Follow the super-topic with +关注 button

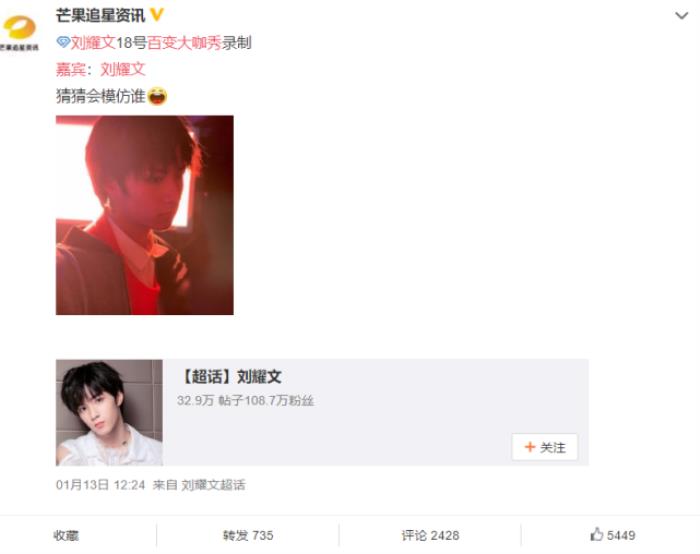(545, 447)
